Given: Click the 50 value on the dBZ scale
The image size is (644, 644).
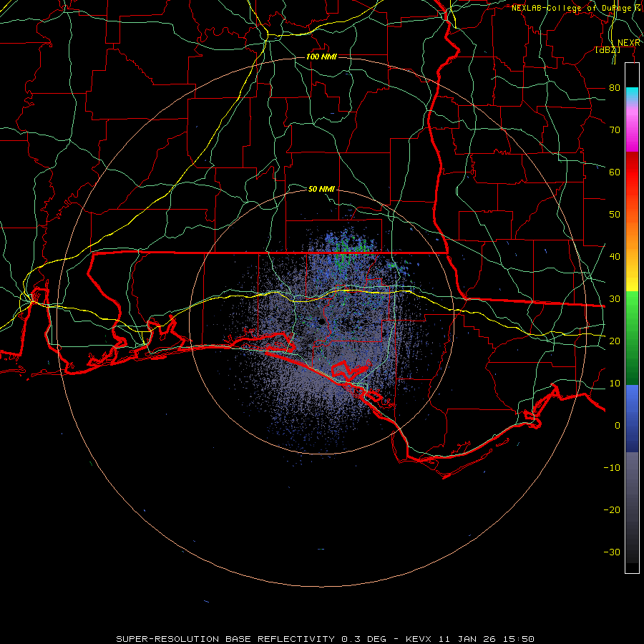Looking at the screenshot, I should 615,215.
